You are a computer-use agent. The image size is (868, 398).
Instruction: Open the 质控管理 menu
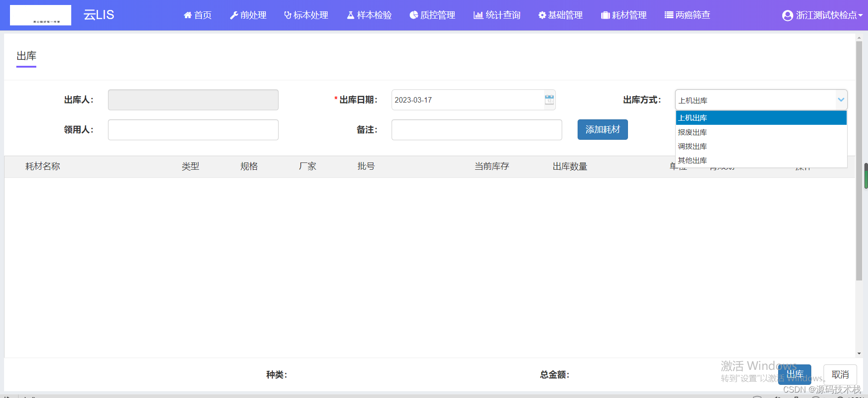click(432, 15)
